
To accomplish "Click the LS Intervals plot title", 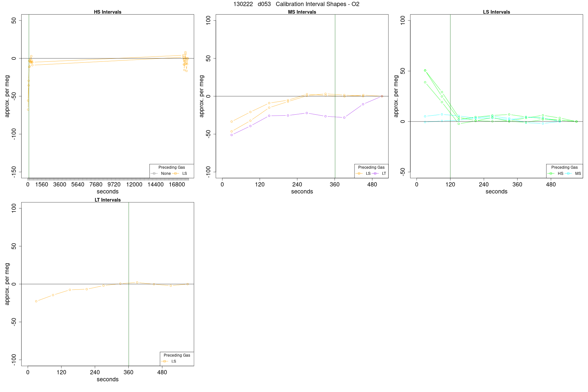I will point(497,12).
